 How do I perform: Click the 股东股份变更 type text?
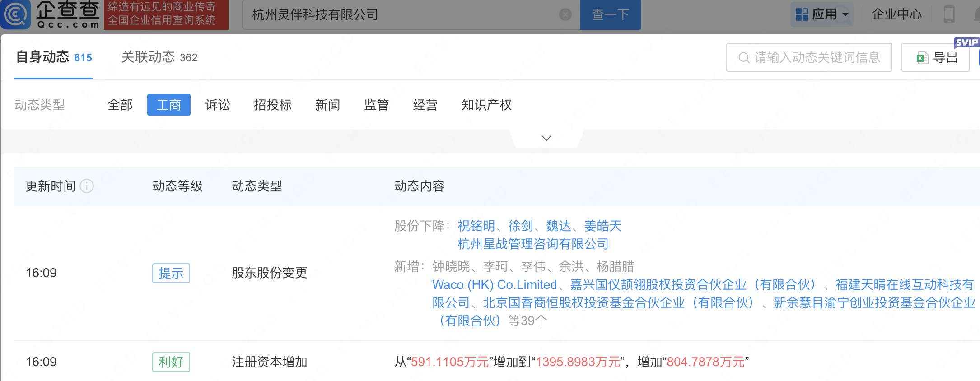coord(270,273)
